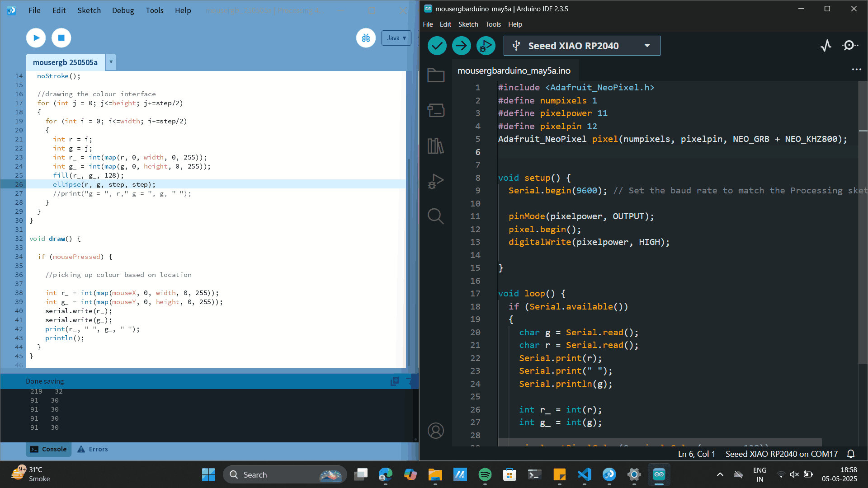Open the Debug panel in Arduino sidebar
This screenshot has height=488, width=868.
click(436, 181)
